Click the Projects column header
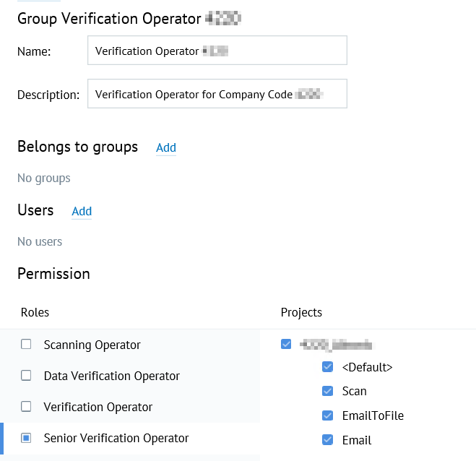 tap(301, 313)
